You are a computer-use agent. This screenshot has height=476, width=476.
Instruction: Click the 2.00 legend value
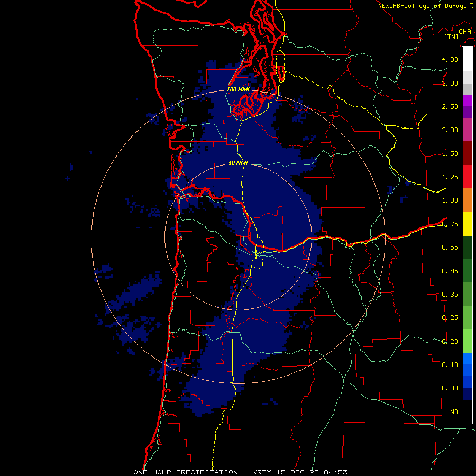[x=450, y=130]
